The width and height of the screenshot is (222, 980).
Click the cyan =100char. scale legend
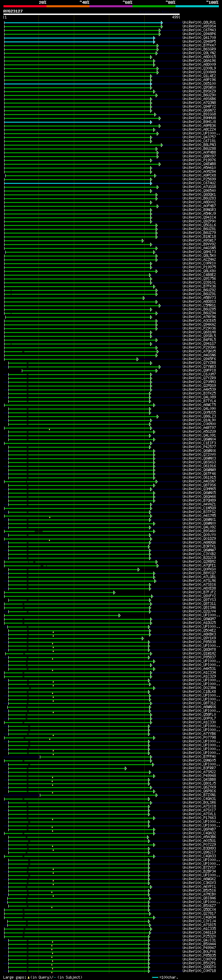(x=165, y=977)
